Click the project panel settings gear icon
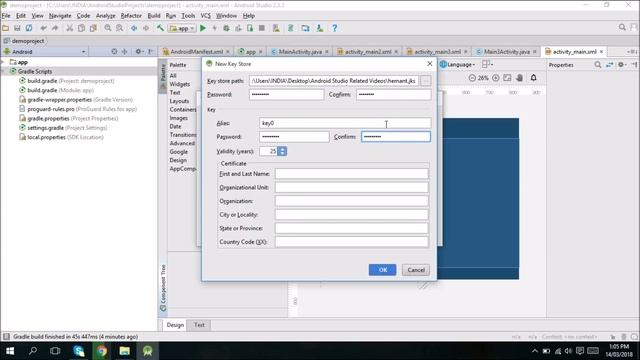 click(x=138, y=51)
